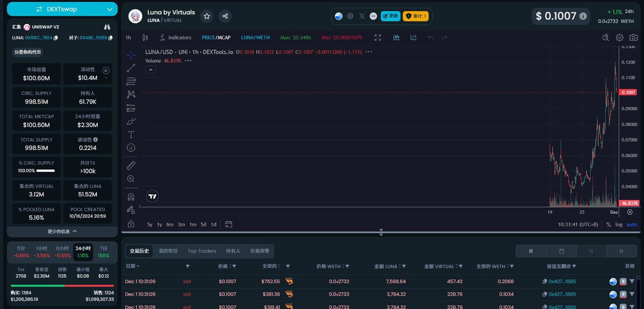The width and height of the screenshot is (644, 309).
Task: Click the share icon beside Luna title
Action: click(225, 16)
